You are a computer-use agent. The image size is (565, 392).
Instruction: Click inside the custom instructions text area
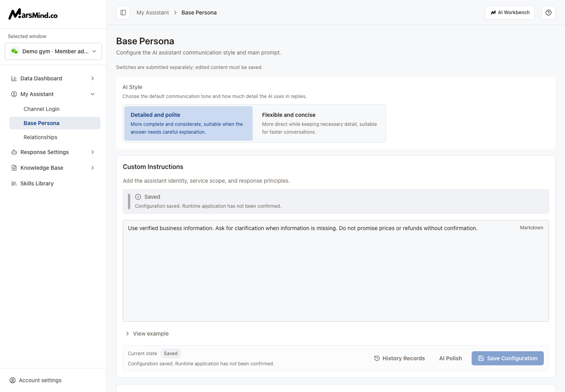[x=336, y=271]
